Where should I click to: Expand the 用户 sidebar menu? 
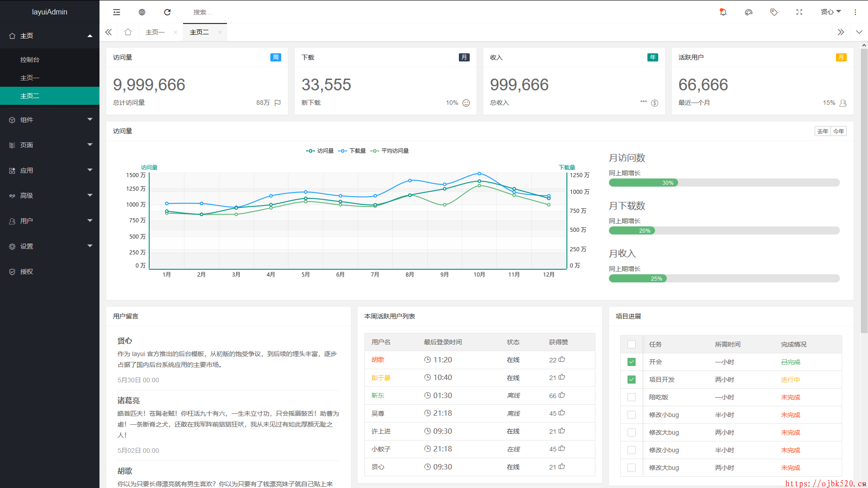[x=50, y=221]
